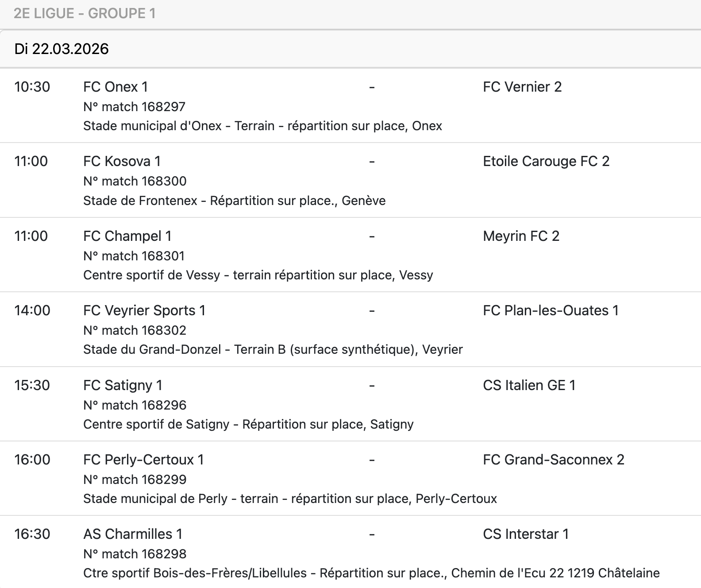
Task: Select FC Vernier 2 team name
Action: pos(522,87)
